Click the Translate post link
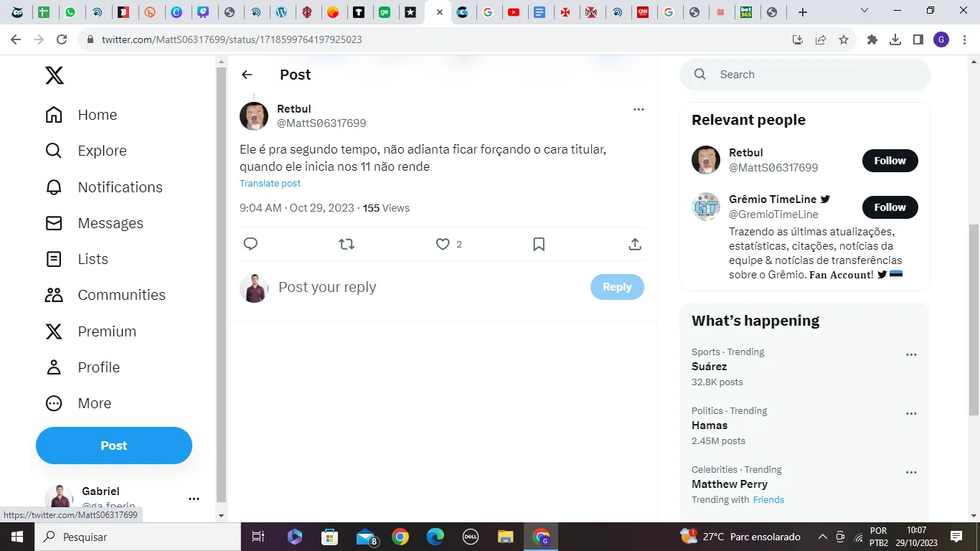980x551 pixels. click(270, 184)
